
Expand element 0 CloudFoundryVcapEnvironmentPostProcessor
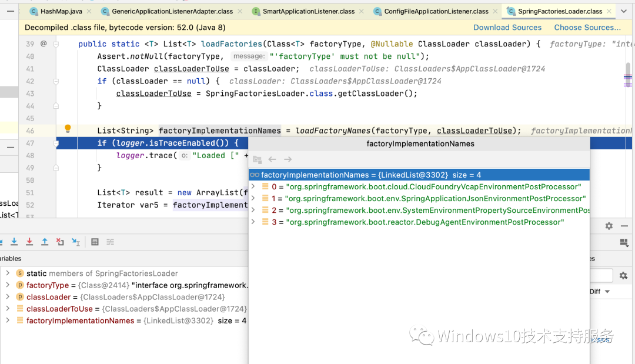[x=253, y=186]
